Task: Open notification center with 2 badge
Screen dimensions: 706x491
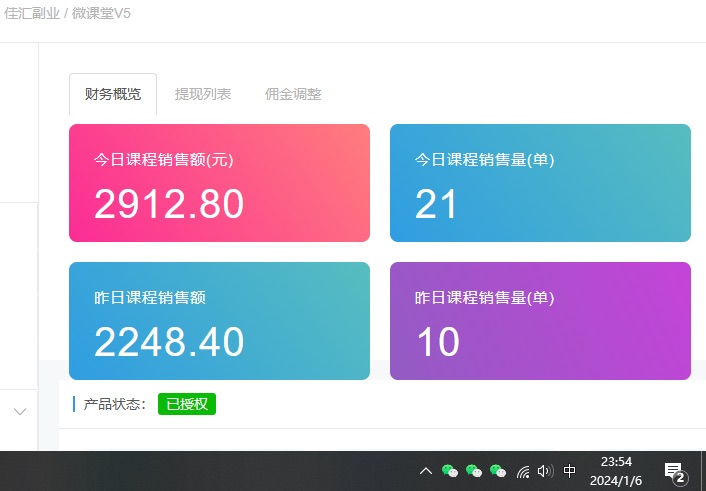Action: click(675, 472)
